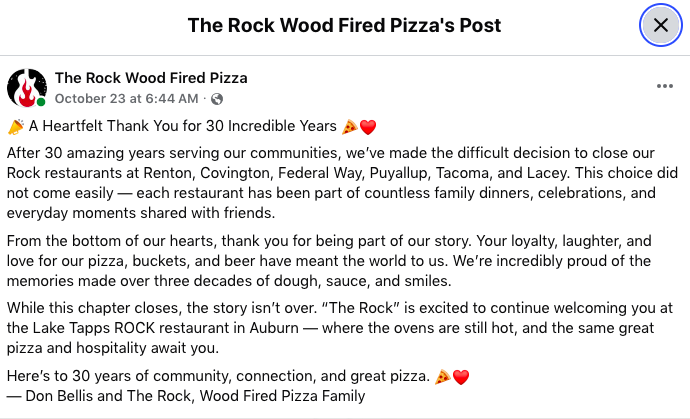Open The Rock Wood Fired Pizza page name link

point(151,78)
